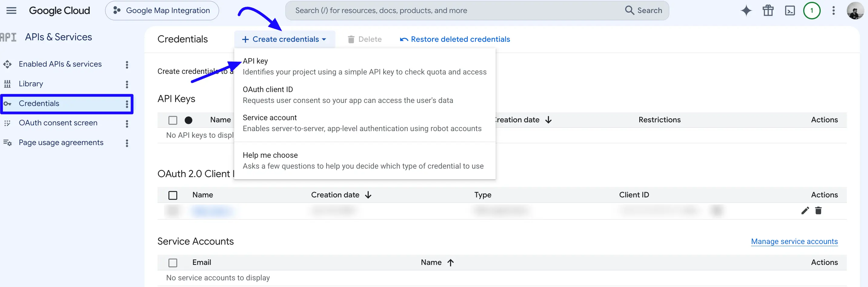Open three-dot options for OAuth consent screen

click(127, 124)
